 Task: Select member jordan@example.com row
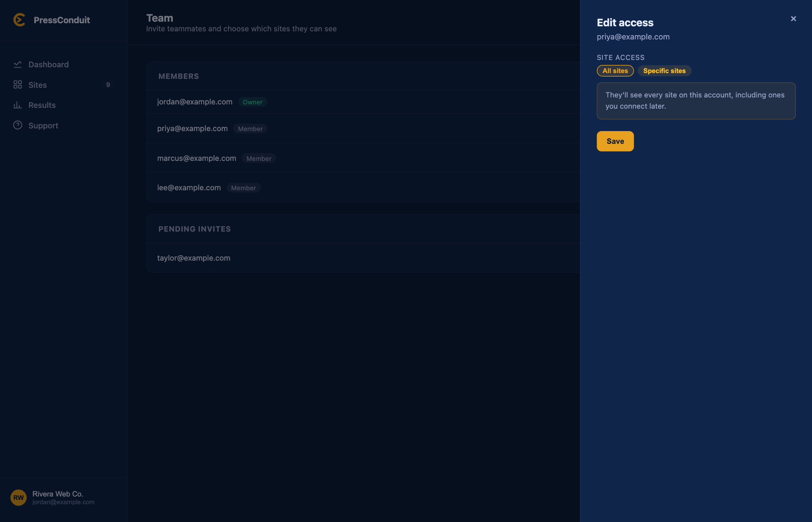click(363, 102)
